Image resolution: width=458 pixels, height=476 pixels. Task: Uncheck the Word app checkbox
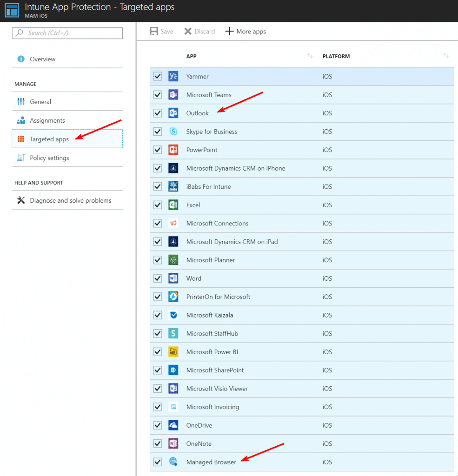(157, 278)
